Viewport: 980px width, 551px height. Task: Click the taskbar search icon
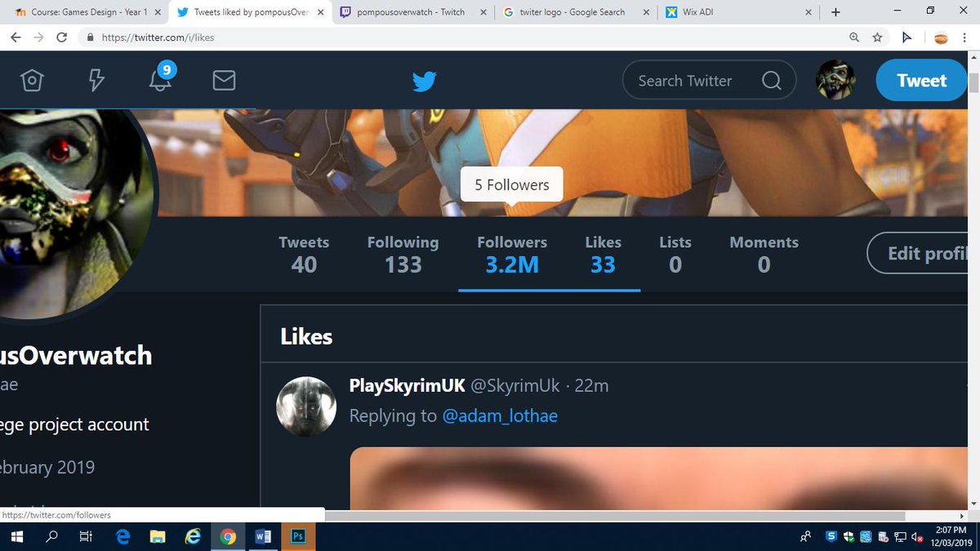[51, 536]
